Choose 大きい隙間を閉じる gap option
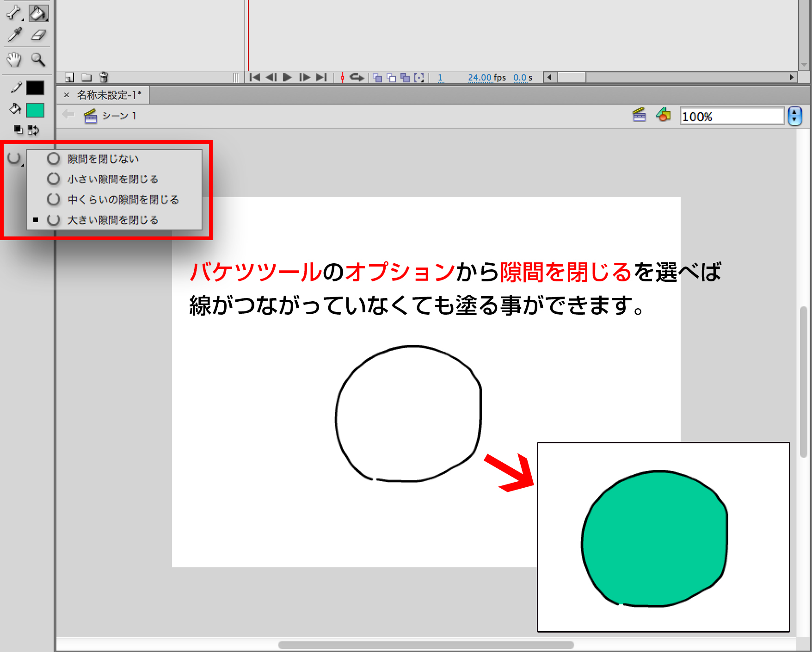 (113, 220)
